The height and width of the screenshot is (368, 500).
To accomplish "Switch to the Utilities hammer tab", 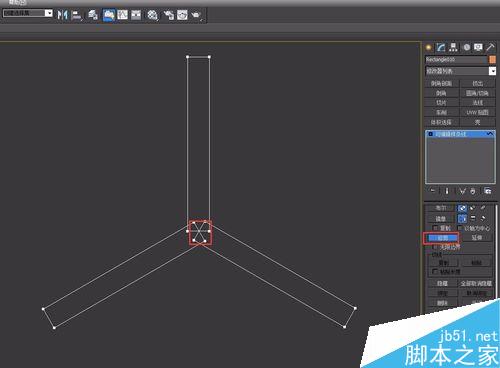I will pos(490,47).
